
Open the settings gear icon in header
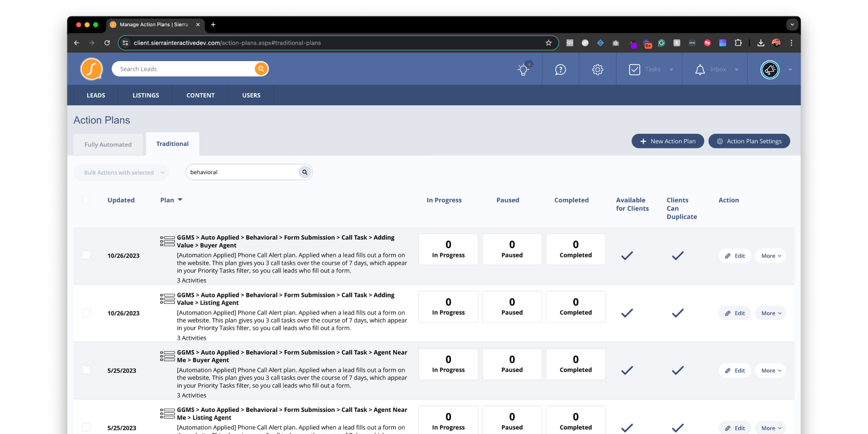tap(598, 69)
